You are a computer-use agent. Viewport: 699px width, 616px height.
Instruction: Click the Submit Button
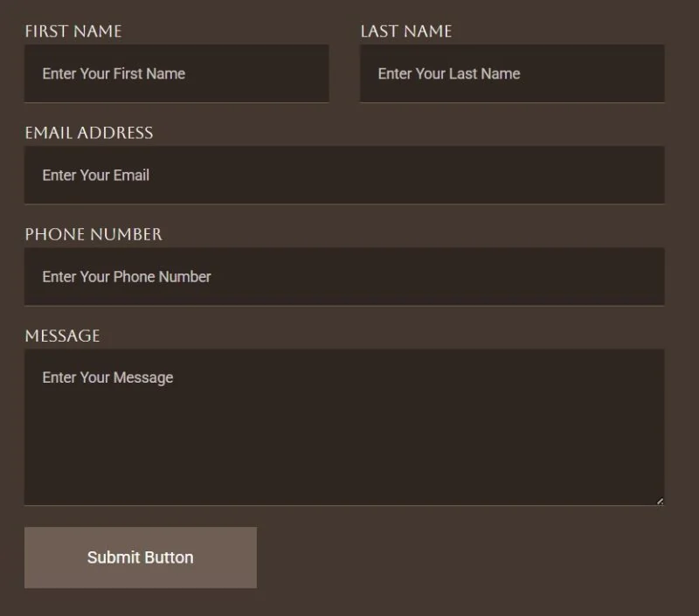(141, 557)
